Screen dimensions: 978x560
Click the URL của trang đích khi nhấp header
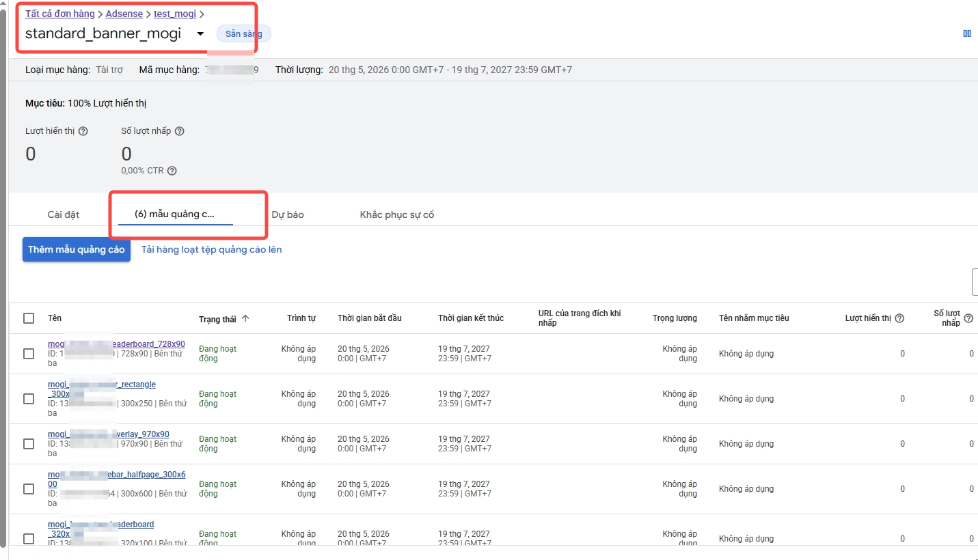point(580,318)
